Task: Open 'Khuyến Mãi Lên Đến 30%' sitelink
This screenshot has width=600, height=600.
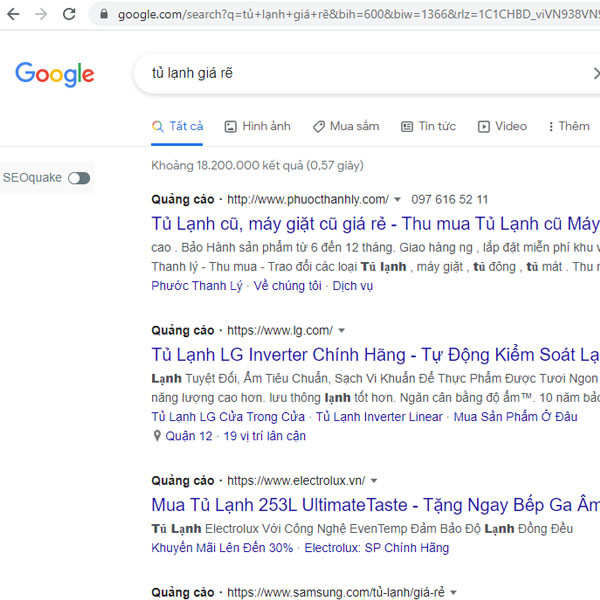Action: pos(222,548)
